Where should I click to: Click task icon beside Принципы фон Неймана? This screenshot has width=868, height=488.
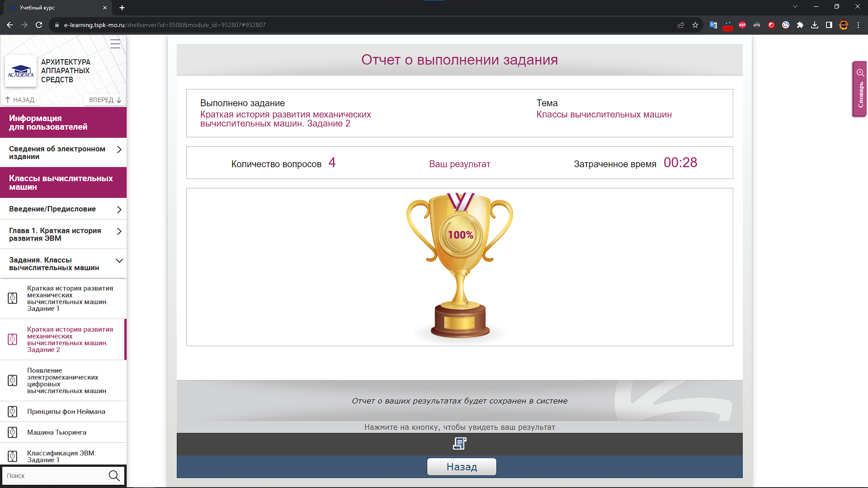pyautogui.click(x=13, y=412)
